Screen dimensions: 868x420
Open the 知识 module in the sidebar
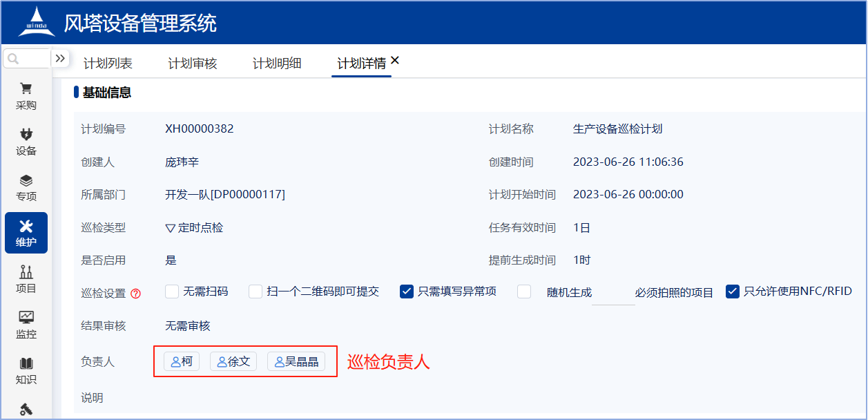(x=26, y=371)
